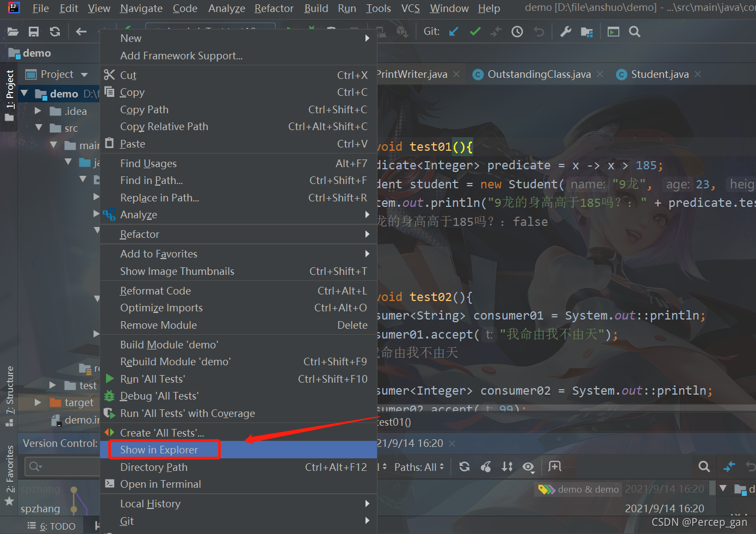Click Version Control search input field
This screenshot has width=756, height=534.
tap(63, 467)
